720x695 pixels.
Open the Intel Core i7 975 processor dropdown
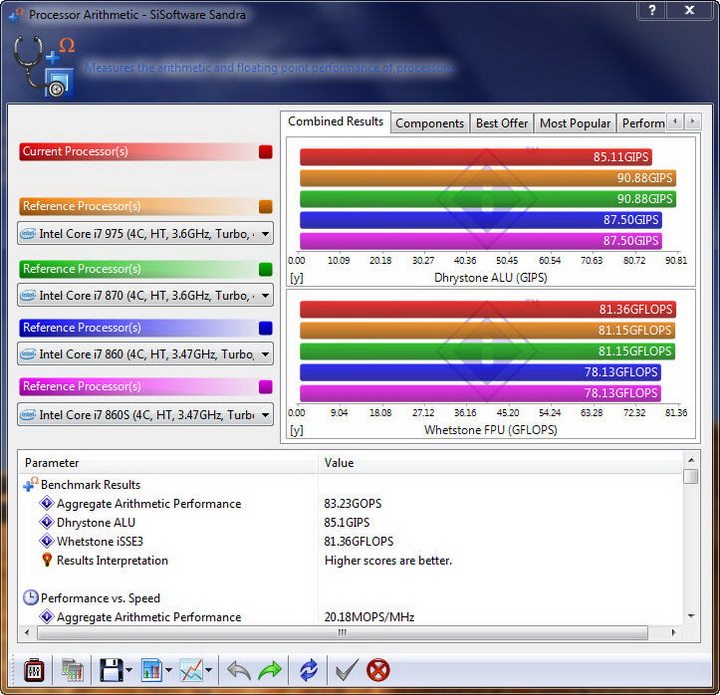(x=145, y=234)
